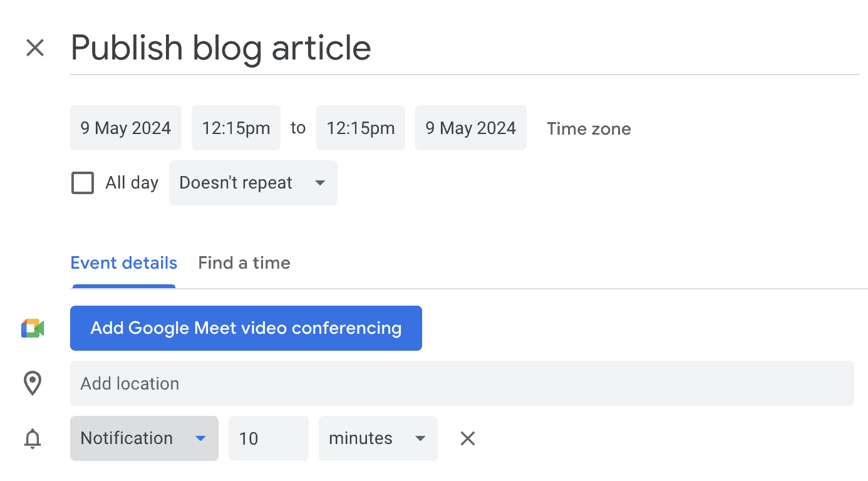868x481 pixels.
Task: Open the Notification type dropdown
Action: 144,438
